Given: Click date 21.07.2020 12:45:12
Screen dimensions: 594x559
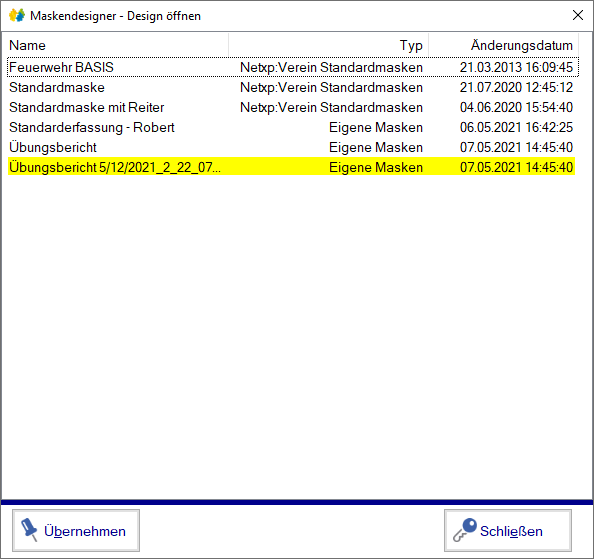Looking at the screenshot, I should [516, 87].
